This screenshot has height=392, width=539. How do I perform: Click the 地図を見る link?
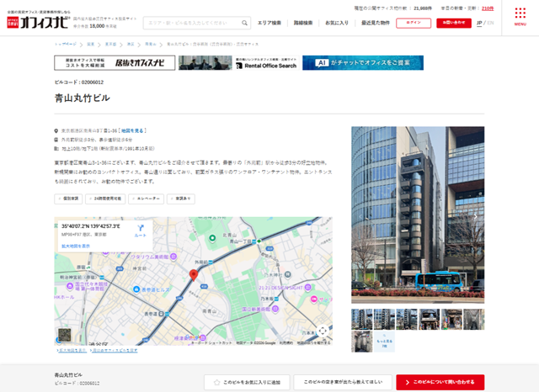click(132, 131)
